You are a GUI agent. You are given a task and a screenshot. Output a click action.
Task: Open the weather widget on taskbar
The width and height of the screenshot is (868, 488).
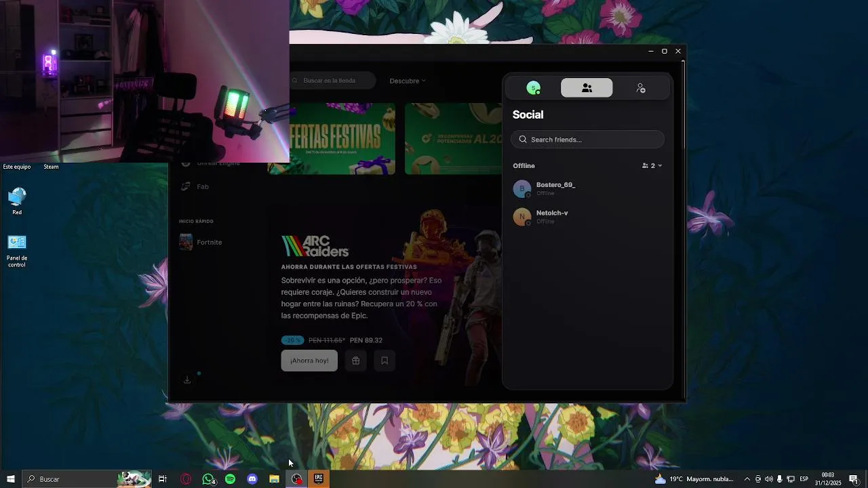[x=694, y=479]
